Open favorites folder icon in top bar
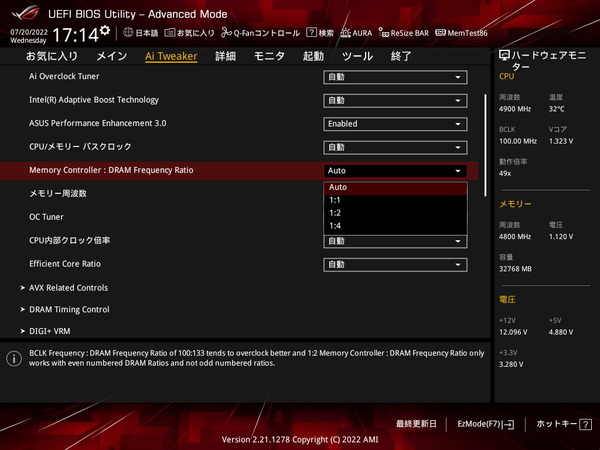Viewport: 600px width, 450px height. 170,33
